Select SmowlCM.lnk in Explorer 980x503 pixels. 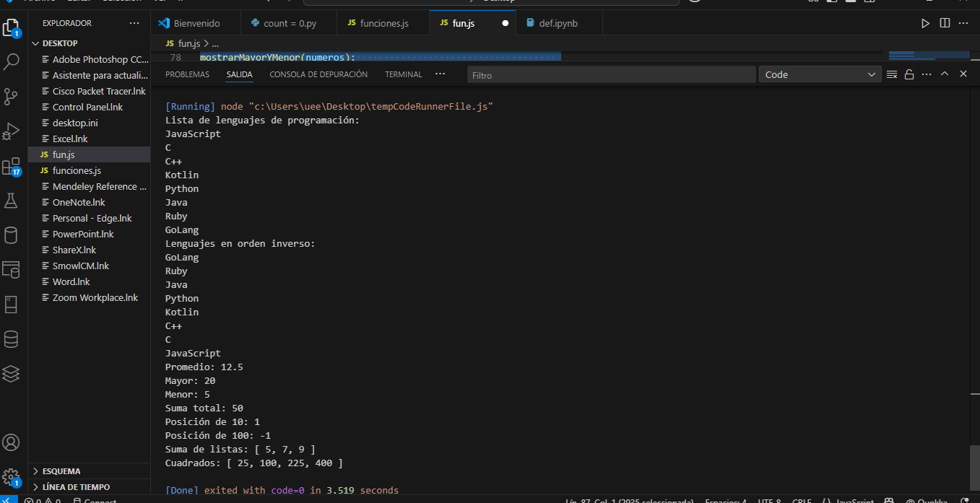tap(90, 266)
